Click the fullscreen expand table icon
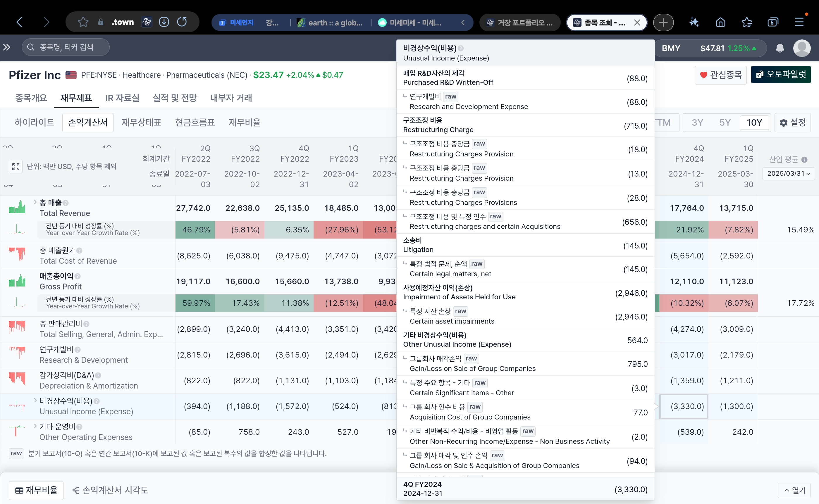The width and height of the screenshot is (819, 504). [16, 166]
